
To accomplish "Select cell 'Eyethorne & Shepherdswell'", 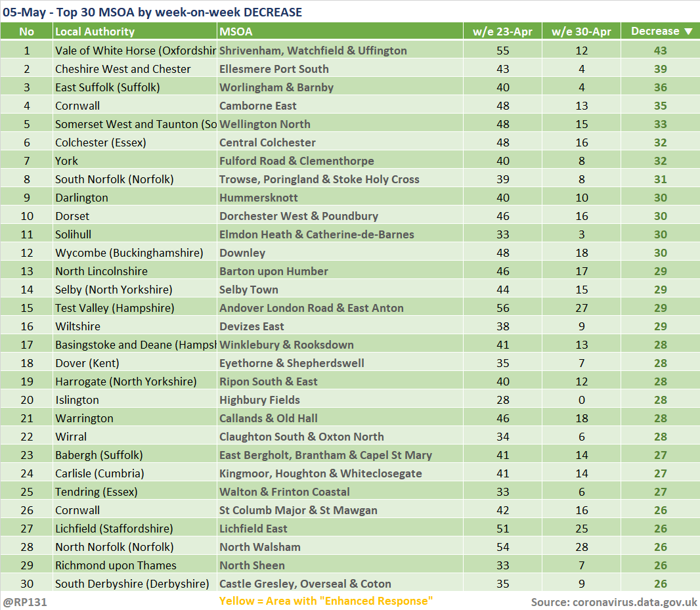I will [x=339, y=362].
